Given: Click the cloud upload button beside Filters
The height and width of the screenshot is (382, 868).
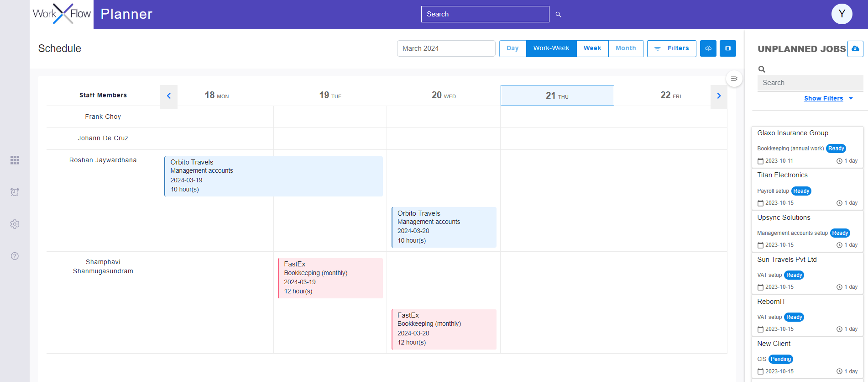Looking at the screenshot, I should click(708, 48).
